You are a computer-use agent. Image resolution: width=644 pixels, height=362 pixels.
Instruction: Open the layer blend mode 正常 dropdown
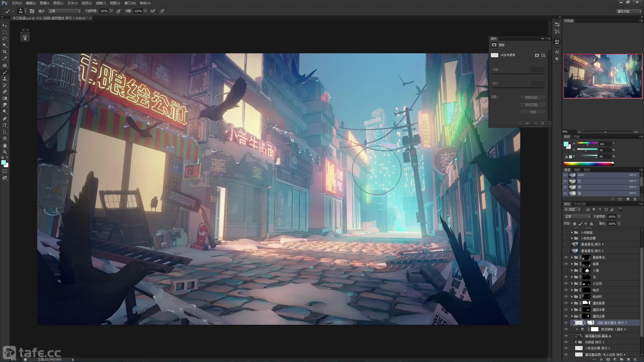[577, 217]
